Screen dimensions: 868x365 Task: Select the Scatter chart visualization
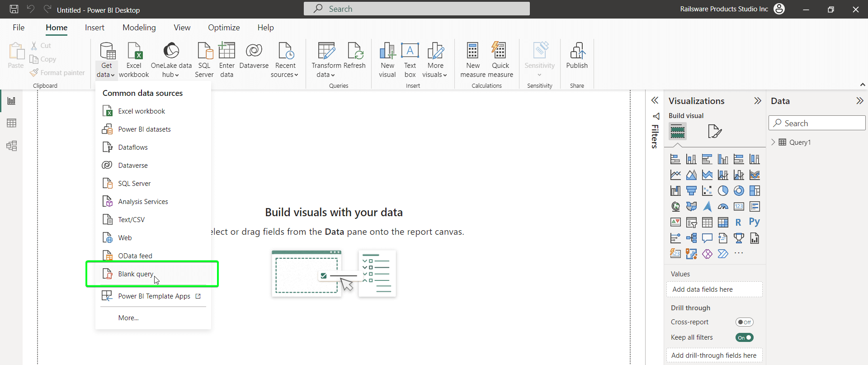pyautogui.click(x=707, y=191)
